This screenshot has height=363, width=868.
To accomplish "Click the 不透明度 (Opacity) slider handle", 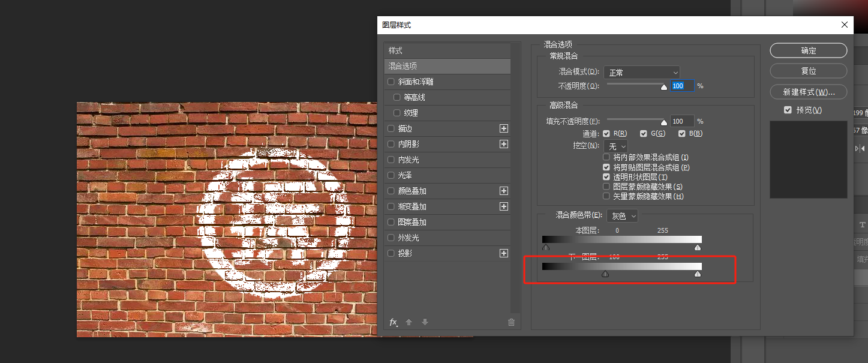I will click(x=664, y=87).
